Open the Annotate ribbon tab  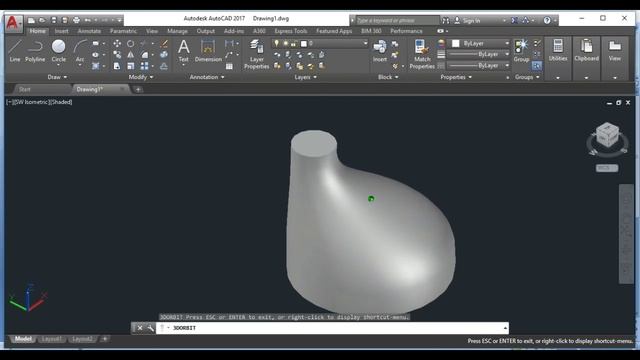coord(89,31)
